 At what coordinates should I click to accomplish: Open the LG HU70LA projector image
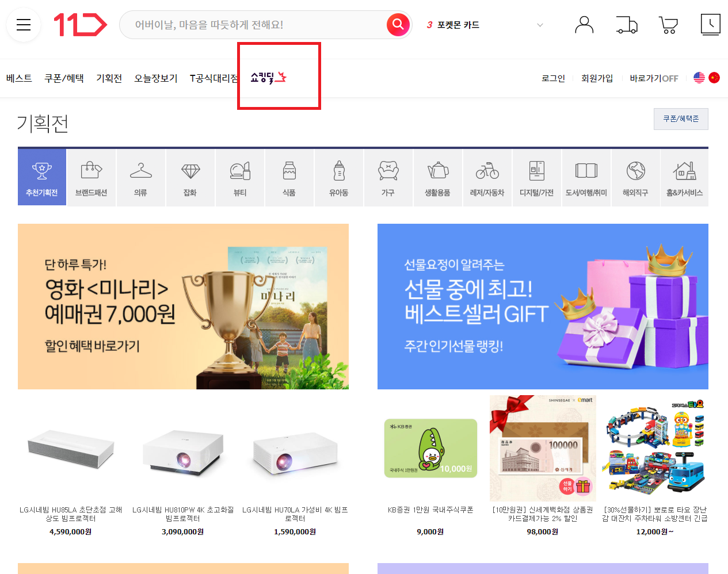point(295,449)
